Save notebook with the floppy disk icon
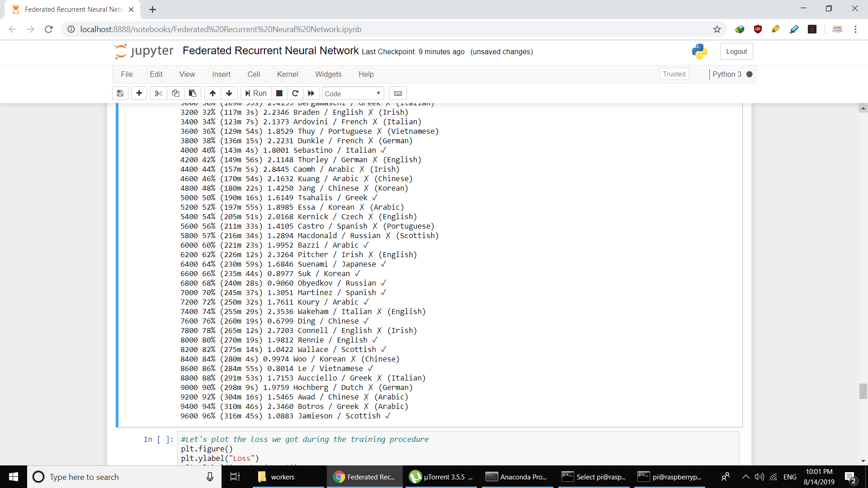 pos(120,94)
